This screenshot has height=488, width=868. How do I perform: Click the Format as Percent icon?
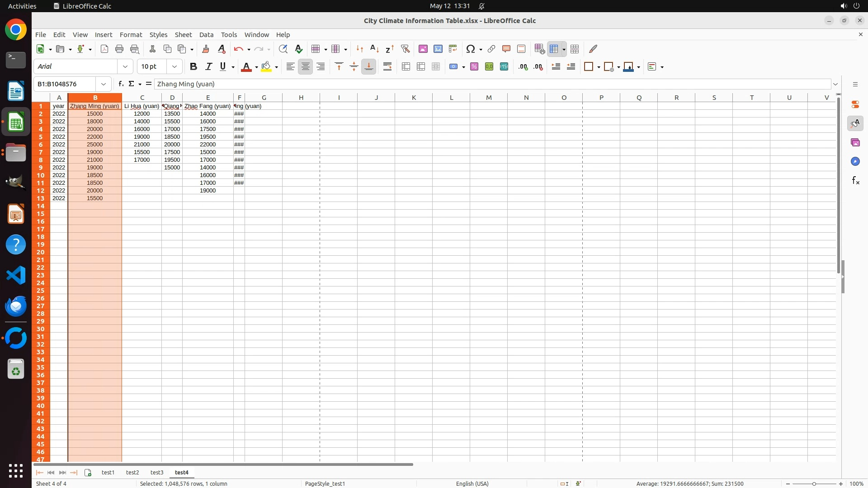(x=474, y=67)
